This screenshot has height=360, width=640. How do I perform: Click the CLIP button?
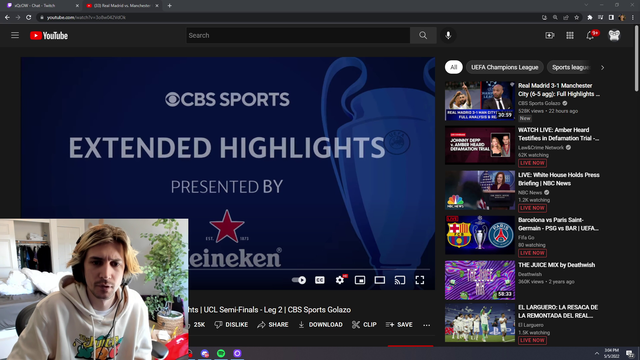[364, 325]
